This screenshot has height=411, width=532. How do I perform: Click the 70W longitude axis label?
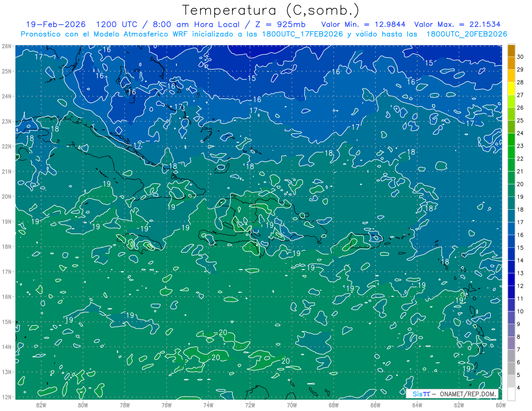pyautogui.click(x=291, y=405)
